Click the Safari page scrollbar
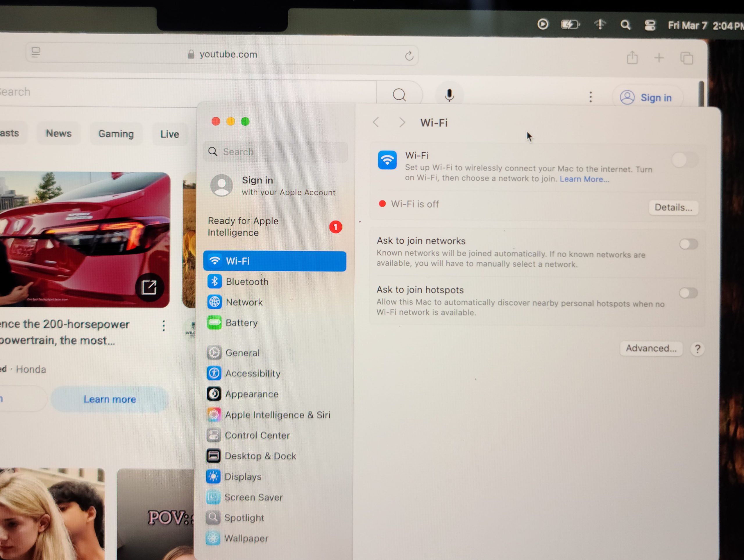The image size is (744, 560). [x=701, y=94]
